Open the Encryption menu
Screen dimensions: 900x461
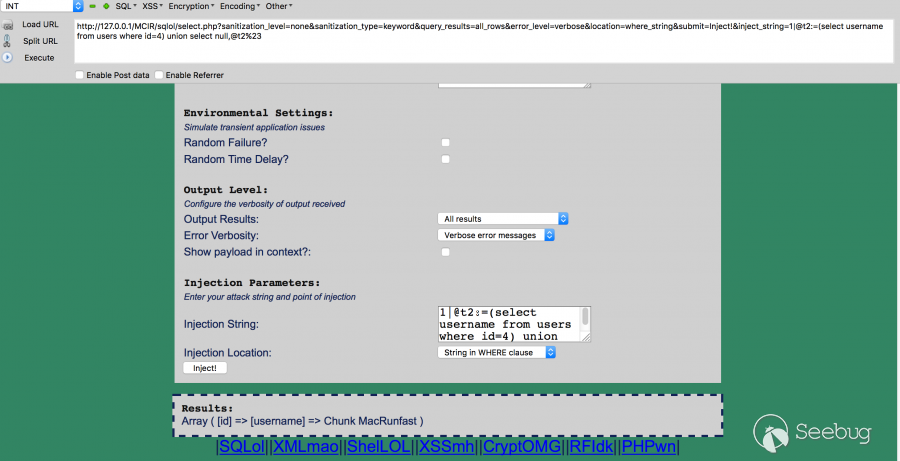point(191,6)
